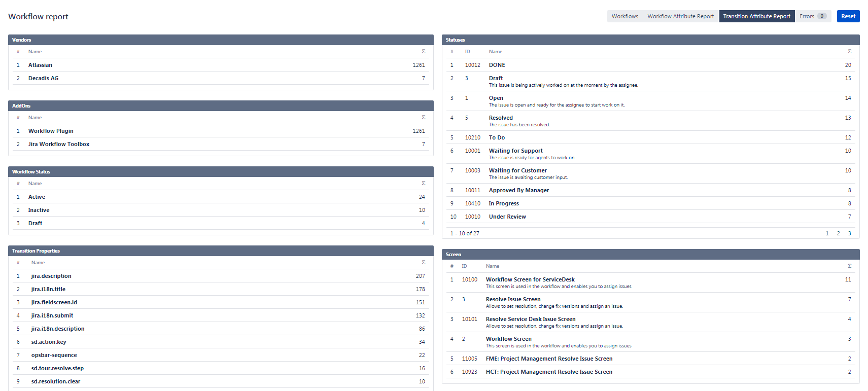This screenshot has width=868, height=391.
Task: Open screen ID 10100 link
Action: (469, 279)
